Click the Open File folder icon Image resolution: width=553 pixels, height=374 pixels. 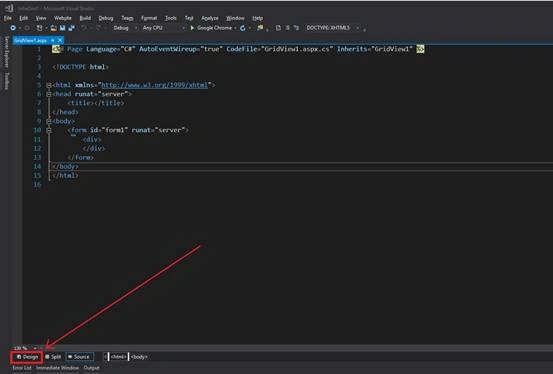click(53, 28)
